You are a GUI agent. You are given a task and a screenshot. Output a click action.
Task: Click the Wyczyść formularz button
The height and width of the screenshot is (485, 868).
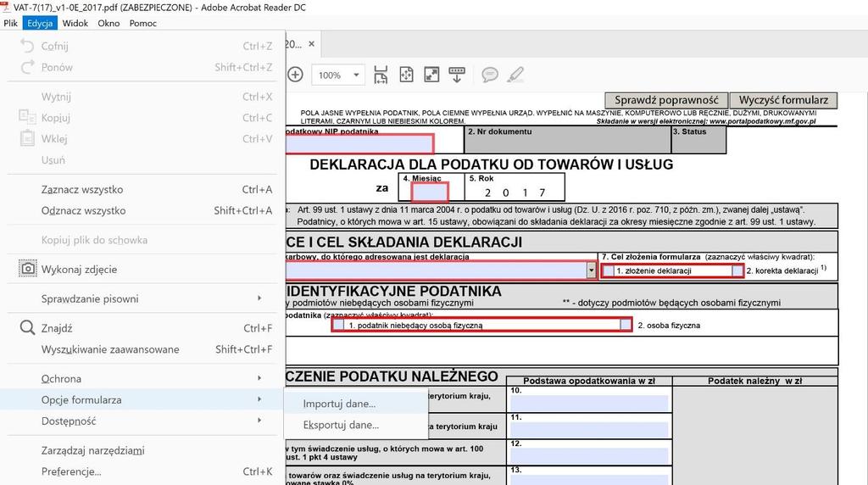click(x=783, y=100)
